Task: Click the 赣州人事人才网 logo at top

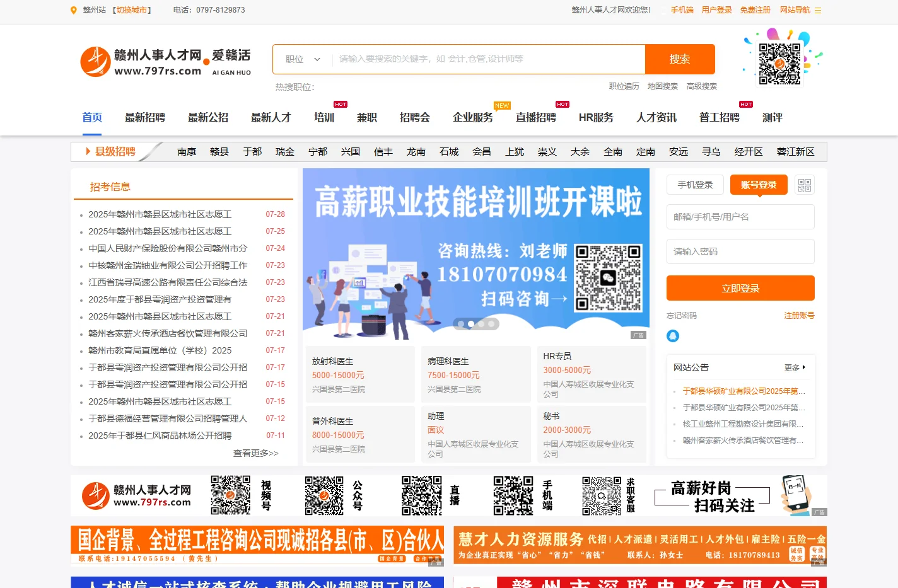Action: (166, 62)
